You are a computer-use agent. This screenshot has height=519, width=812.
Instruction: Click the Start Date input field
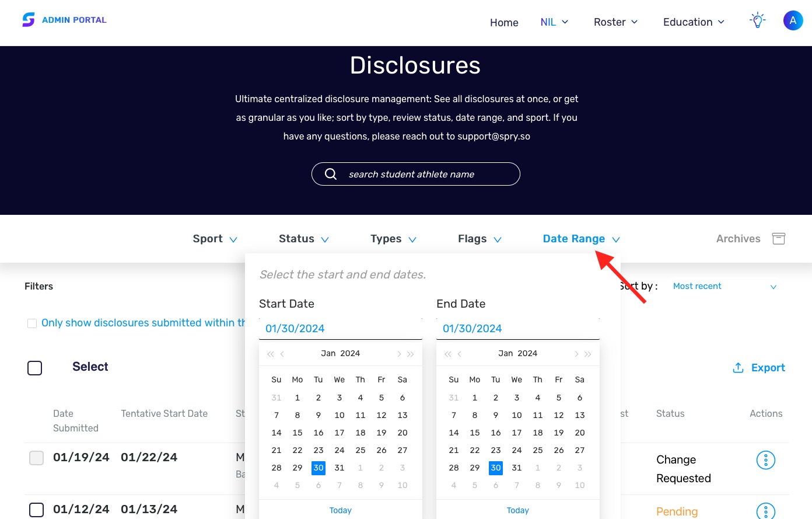[341, 329]
